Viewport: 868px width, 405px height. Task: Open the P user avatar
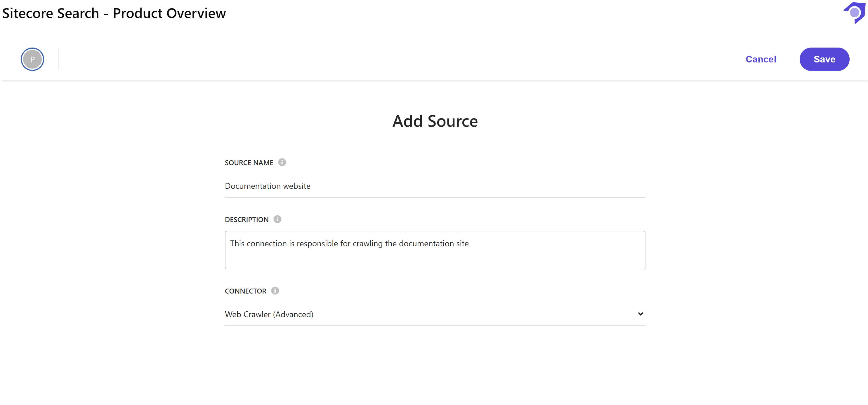coord(32,59)
